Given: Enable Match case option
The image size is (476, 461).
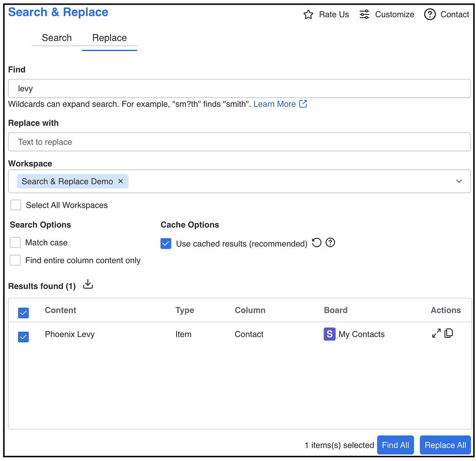Looking at the screenshot, I should [x=15, y=243].
